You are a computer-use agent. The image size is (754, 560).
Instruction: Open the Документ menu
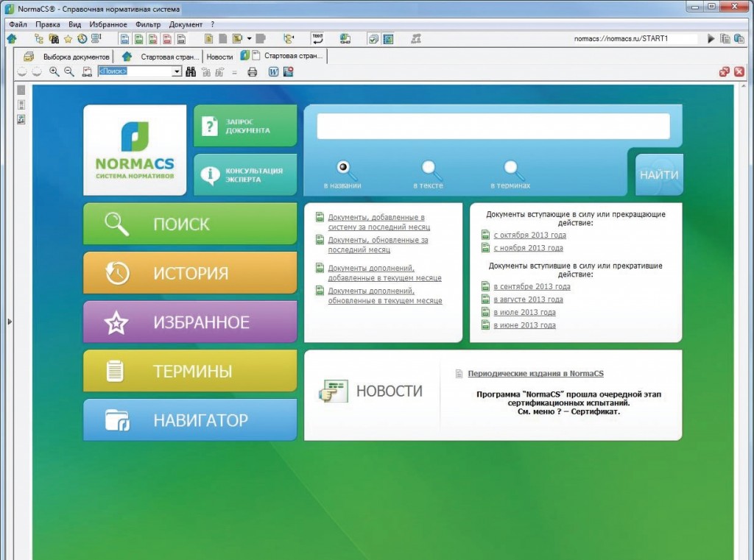pyautogui.click(x=186, y=24)
